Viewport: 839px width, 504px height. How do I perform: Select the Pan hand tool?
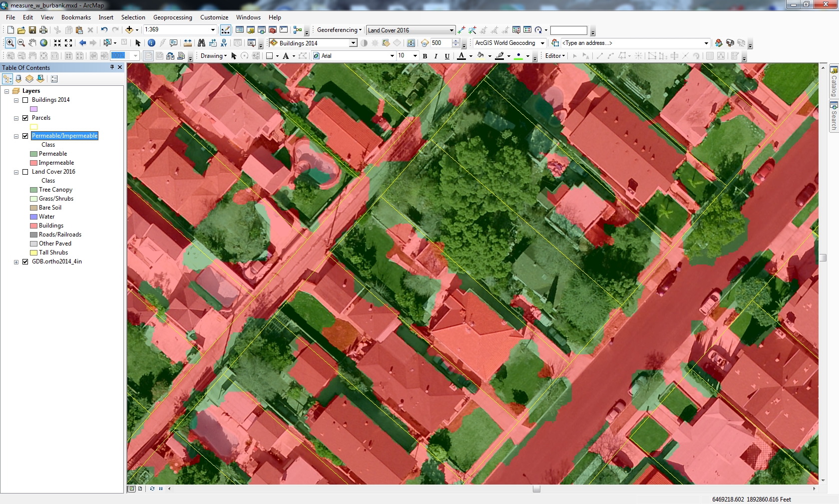point(32,43)
